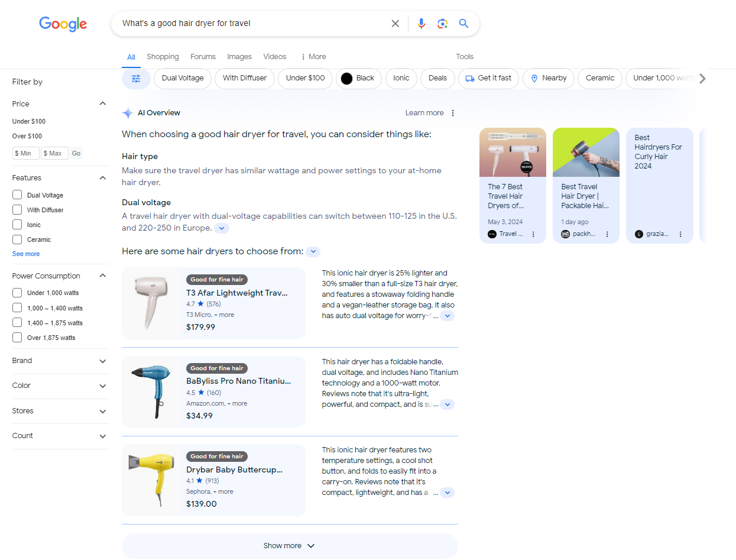Collapse the Power Consumption section

tap(102, 276)
